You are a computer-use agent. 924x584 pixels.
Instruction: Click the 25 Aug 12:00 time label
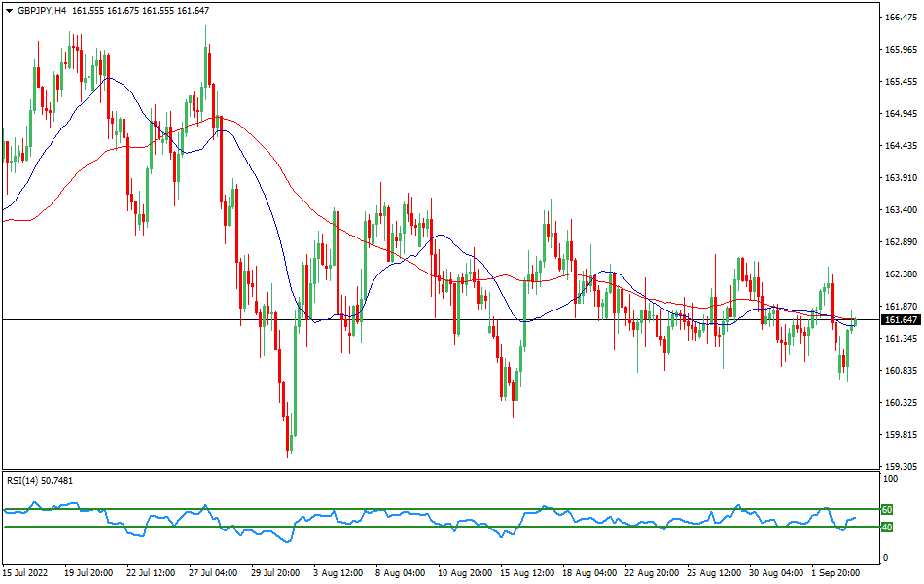(712, 573)
